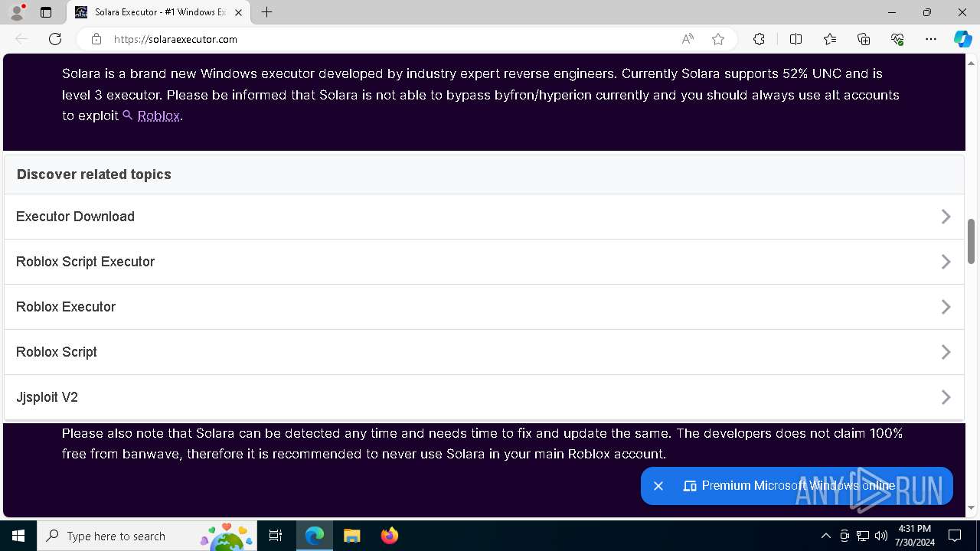Close the Solara Executor tab
Viewport: 980px width, 551px height.
pyautogui.click(x=239, y=12)
